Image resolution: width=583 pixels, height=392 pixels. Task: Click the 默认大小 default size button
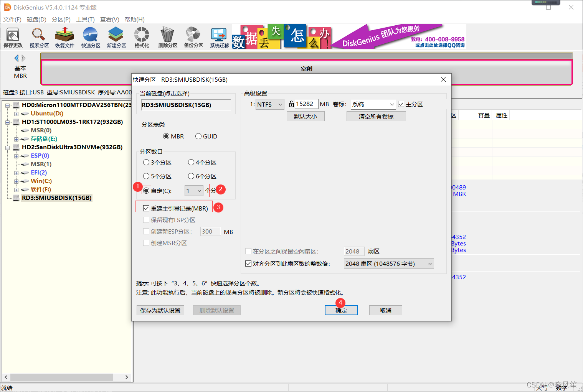coord(306,116)
